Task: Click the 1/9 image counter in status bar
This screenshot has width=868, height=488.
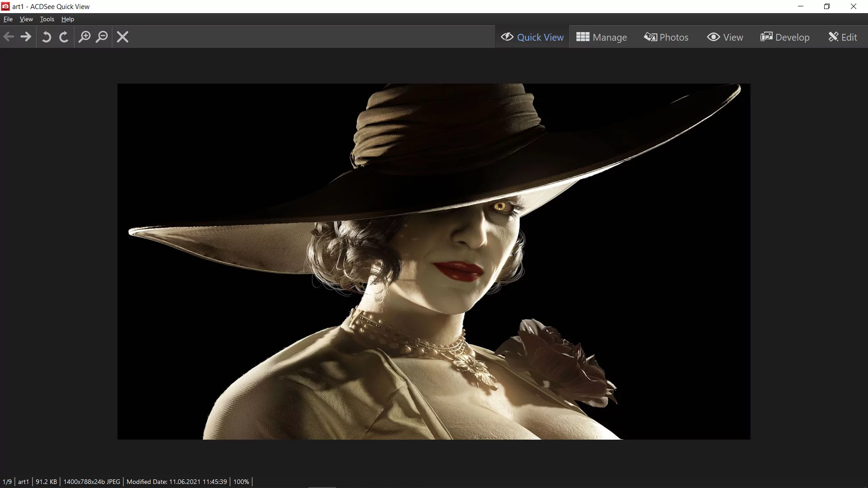Action: (7, 482)
